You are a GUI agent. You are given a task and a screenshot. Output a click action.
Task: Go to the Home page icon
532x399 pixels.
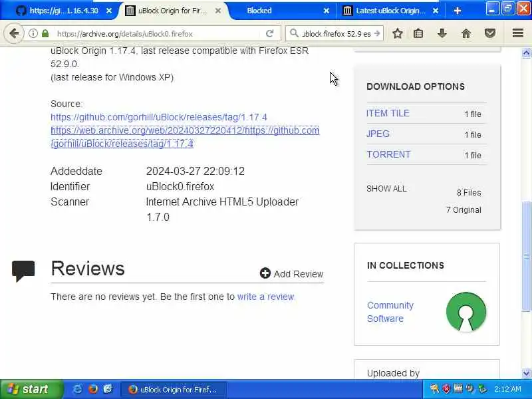(466, 33)
